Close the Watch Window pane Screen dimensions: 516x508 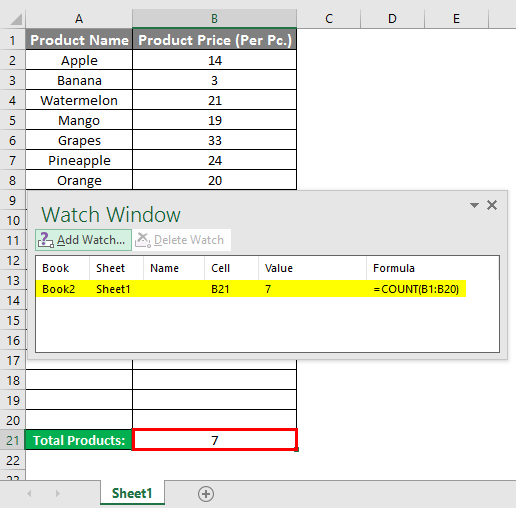492,205
